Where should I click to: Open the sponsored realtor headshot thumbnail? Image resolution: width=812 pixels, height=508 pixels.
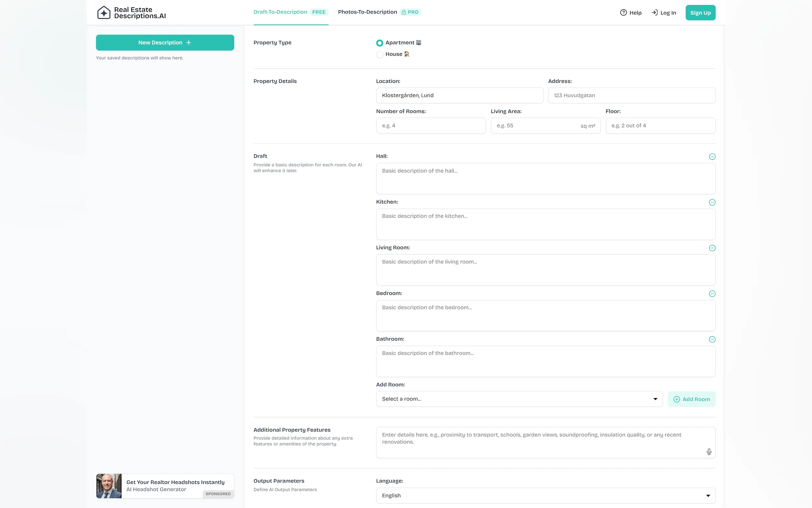(x=109, y=486)
